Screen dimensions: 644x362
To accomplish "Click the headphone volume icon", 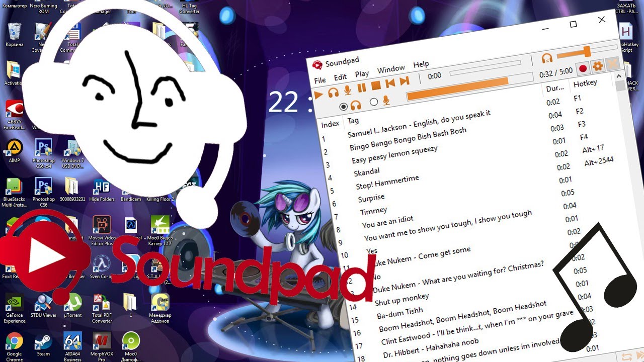I will pyautogui.click(x=547, y=58).
